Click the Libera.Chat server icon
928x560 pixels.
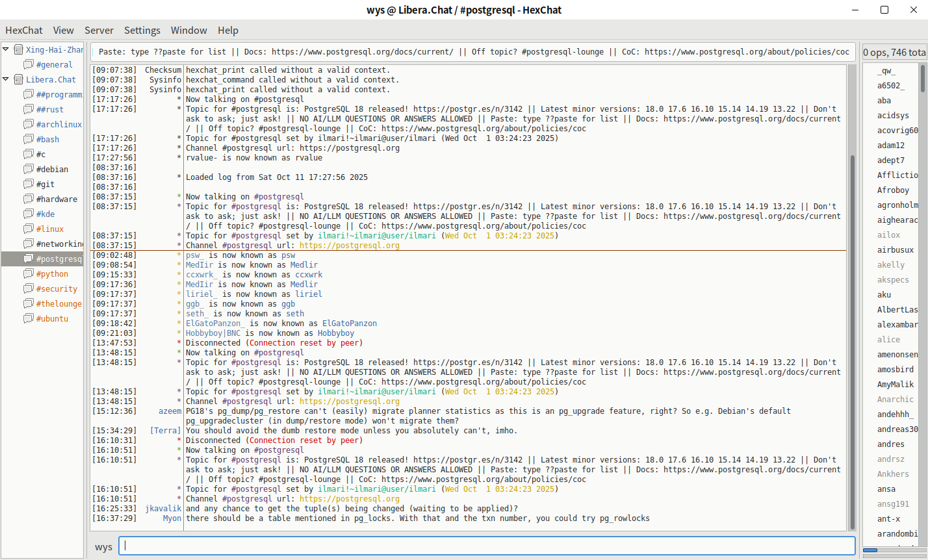pyautogui.click(x=19, y=80)
